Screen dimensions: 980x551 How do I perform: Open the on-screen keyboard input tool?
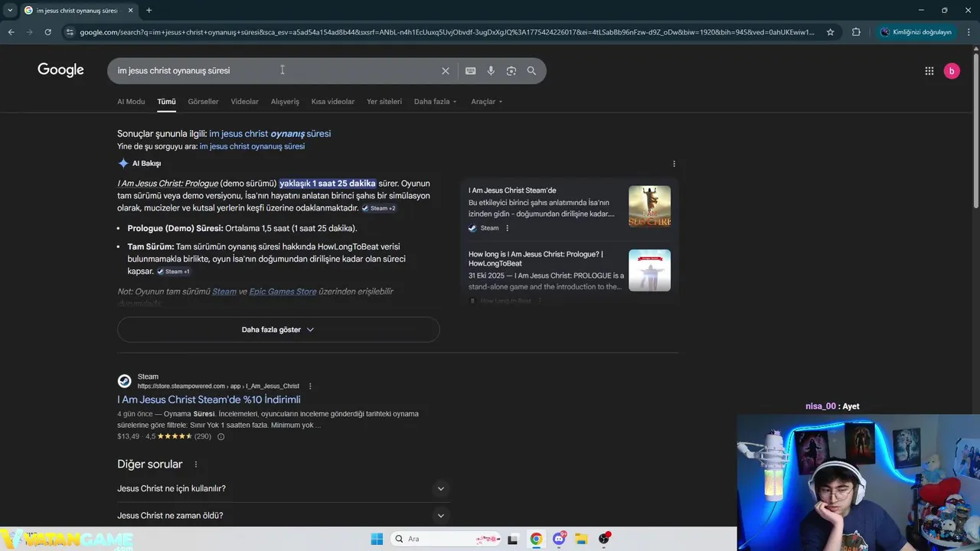(470, 70)
